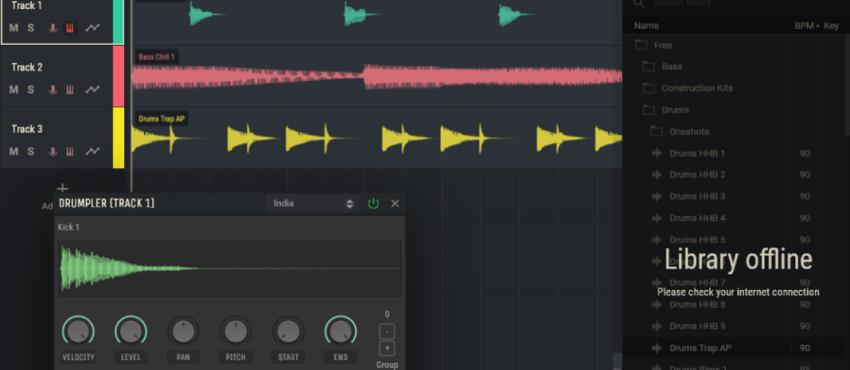Screen dimensions: 850x370
Task: Click the library search magnifier icon
Action: click(x=639, y=3)
